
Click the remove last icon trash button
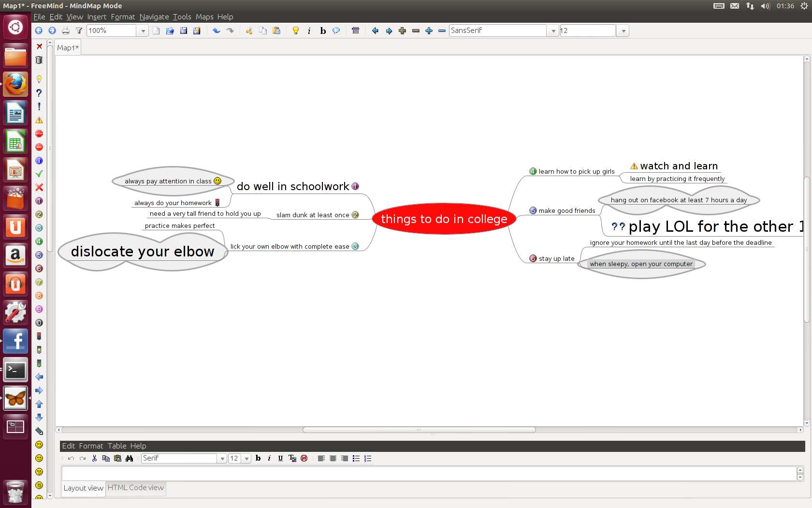(x=39, y=60)
